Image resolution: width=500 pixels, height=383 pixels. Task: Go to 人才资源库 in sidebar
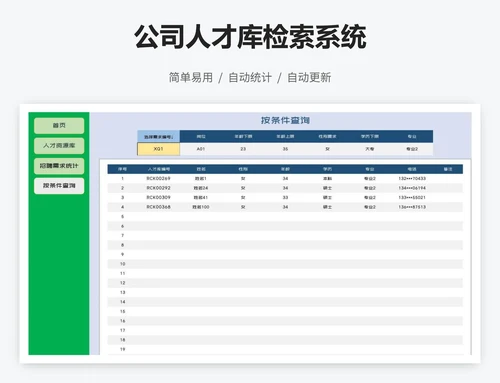point(59,146)
